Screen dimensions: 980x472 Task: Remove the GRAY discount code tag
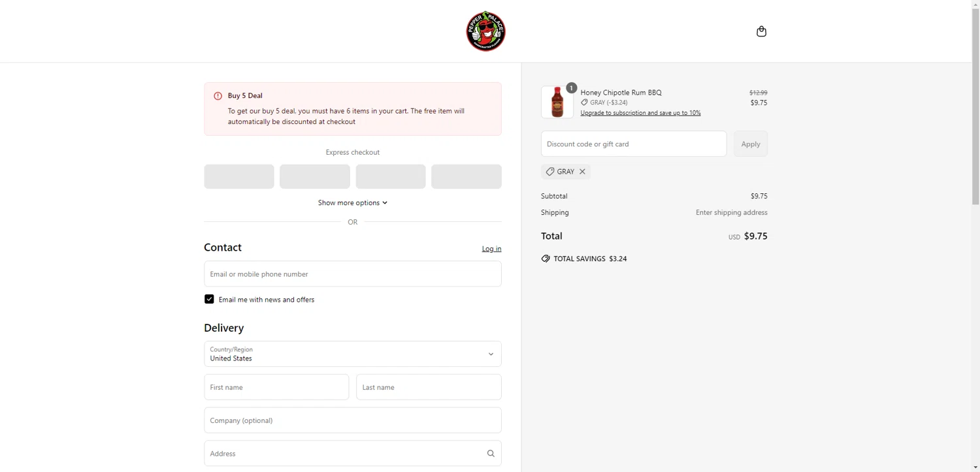(582, 172)
